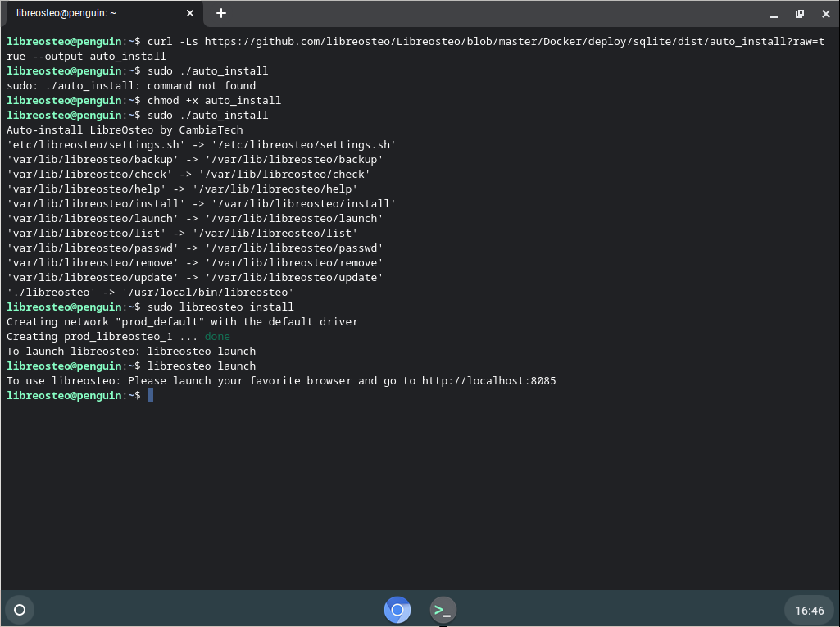Click 'Creating network "prod_default"' output line
The width and height of the screenshot is (840, 627).
pos(182,321)
